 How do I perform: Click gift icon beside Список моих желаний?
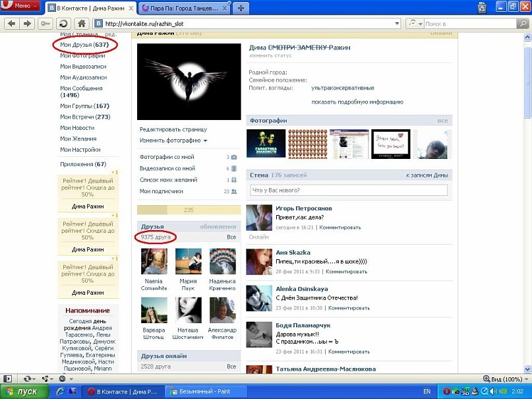click(233, 180)
